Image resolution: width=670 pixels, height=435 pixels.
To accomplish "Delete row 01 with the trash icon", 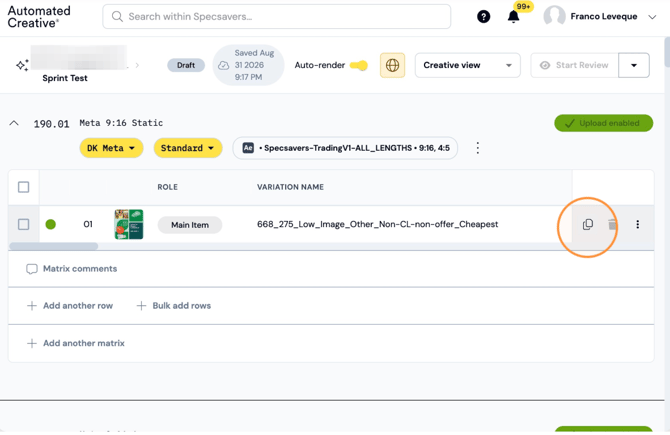I will point(612,224).
